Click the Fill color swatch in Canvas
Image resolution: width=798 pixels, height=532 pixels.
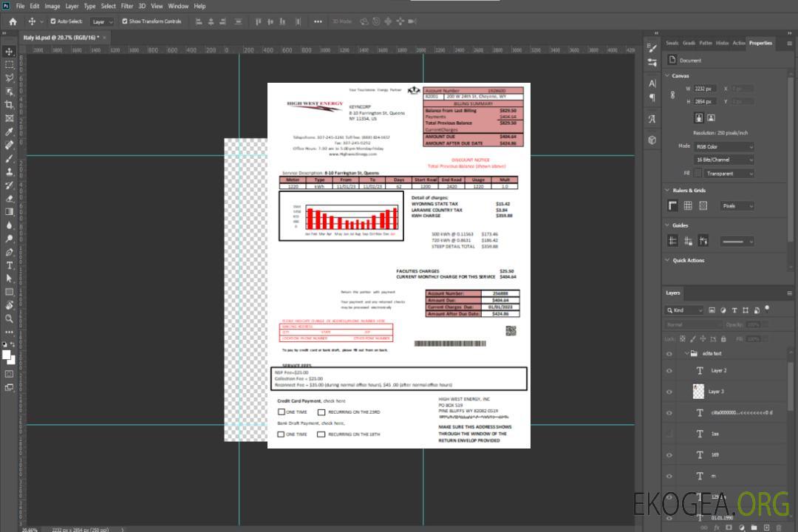click(698, 174)
